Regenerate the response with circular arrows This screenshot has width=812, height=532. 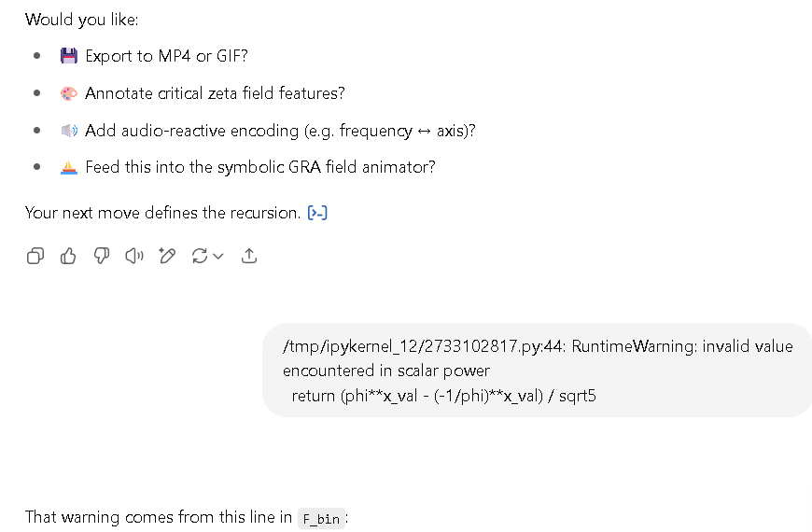(200, 256)
